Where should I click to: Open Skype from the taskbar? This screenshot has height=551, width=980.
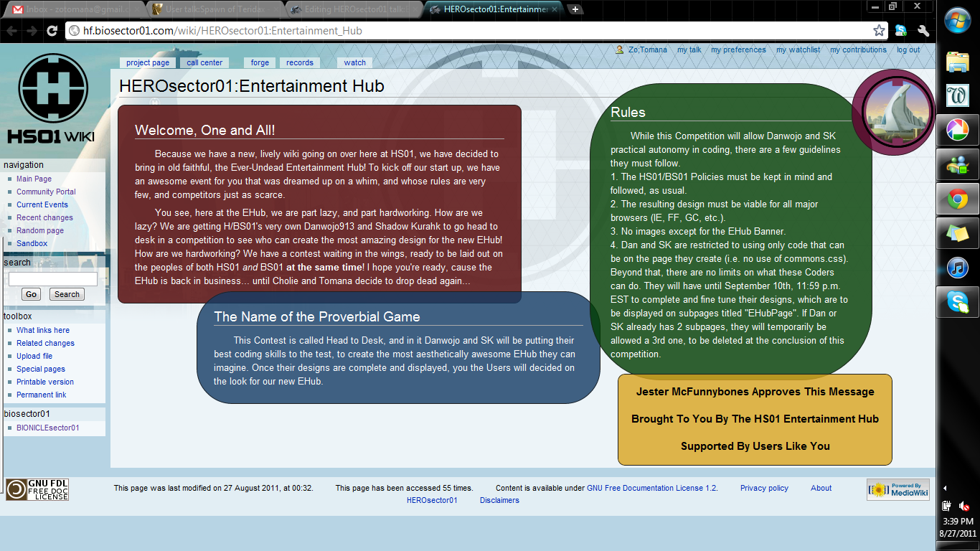click(958, 303)
